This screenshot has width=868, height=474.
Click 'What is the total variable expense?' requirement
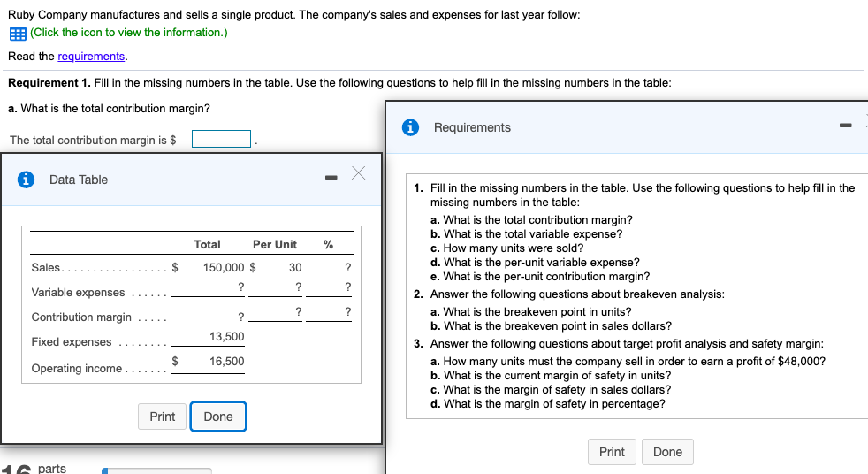527,233
